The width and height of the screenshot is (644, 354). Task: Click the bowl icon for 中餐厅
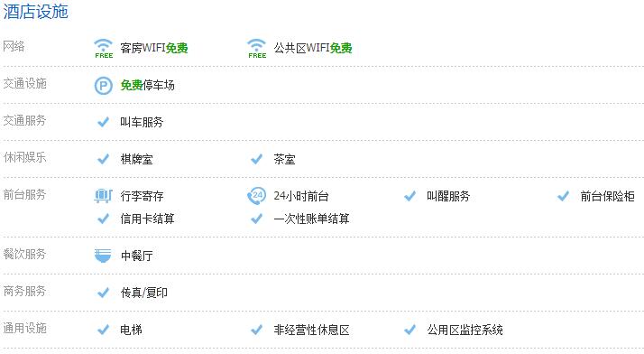(103, 256)
